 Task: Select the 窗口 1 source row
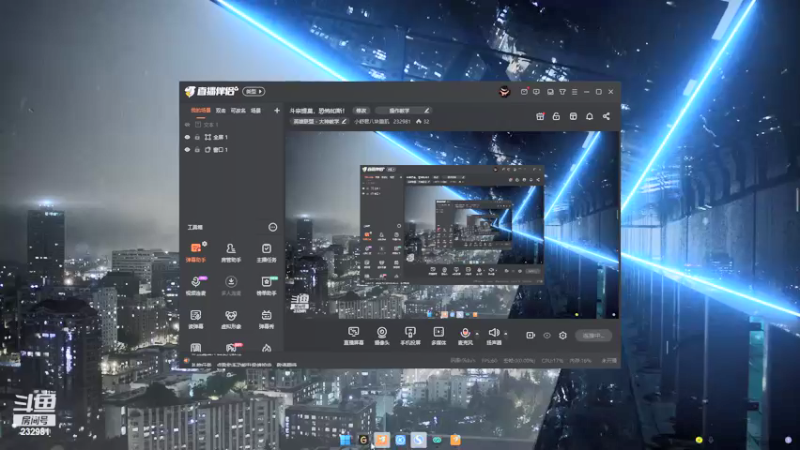pyautogui.click(x=233, y=150)
